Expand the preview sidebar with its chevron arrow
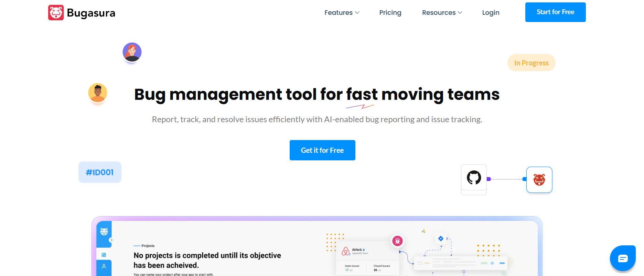 pos(111,240)
